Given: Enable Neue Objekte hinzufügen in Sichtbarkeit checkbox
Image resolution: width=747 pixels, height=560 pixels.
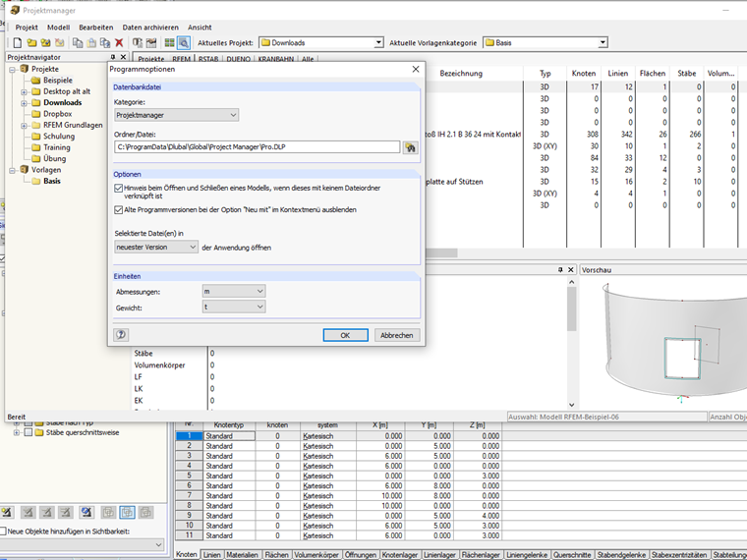Looking at the screenshot, I should pyautogui.click(x=3, y=532).
